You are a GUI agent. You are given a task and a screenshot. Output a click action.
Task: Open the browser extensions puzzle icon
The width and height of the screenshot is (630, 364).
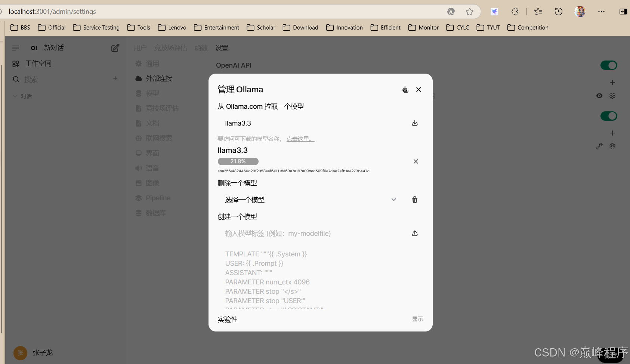[515, 12]
